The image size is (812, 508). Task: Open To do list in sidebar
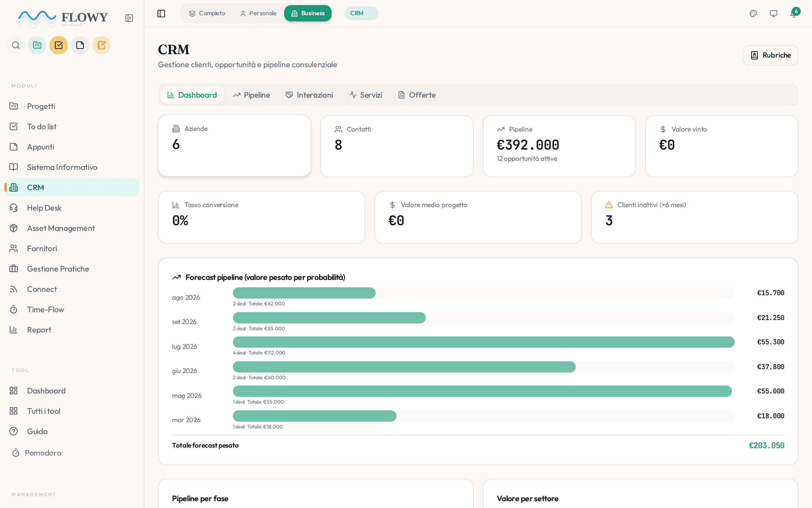pos(72,127)
